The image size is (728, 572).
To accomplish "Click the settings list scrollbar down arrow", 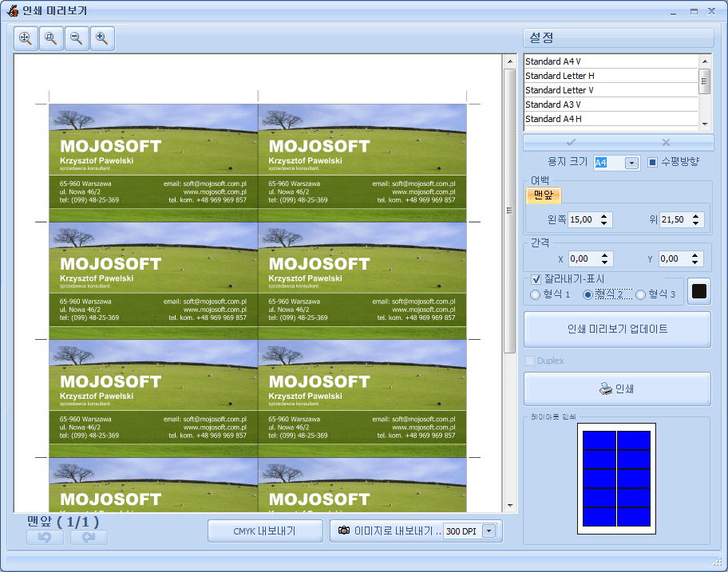I will (705, 124).
